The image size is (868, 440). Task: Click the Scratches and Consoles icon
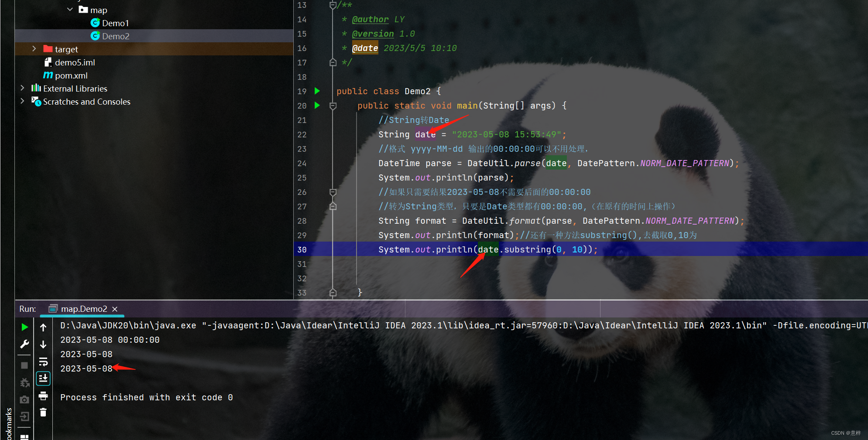(36, 101)
